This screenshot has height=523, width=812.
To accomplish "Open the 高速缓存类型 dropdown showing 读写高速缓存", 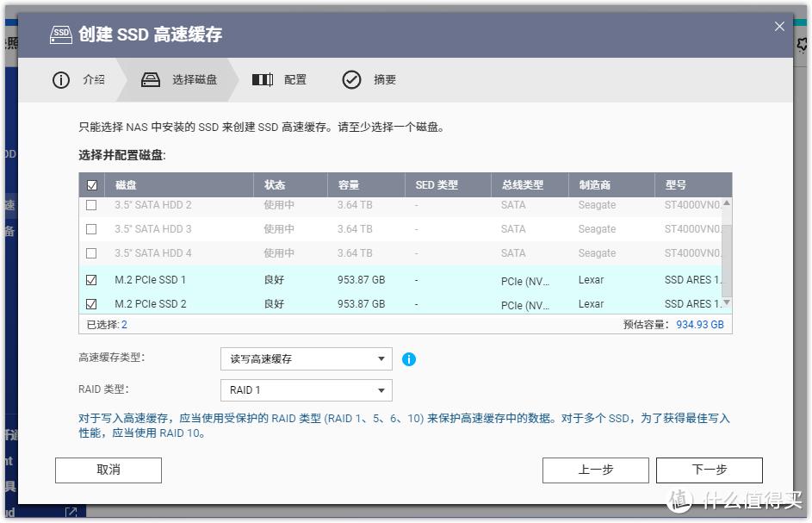I will pos(306,358).
